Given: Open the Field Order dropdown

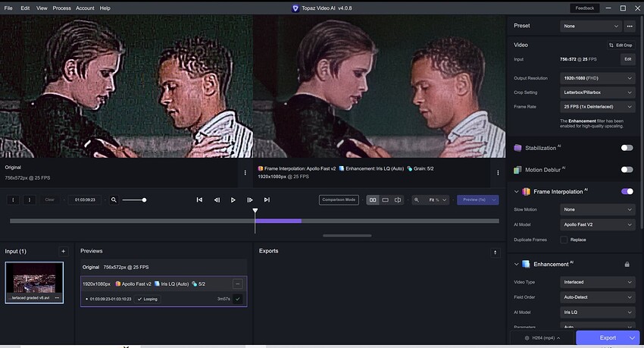Looking at the screenshot, I should [x=597, y=297].
